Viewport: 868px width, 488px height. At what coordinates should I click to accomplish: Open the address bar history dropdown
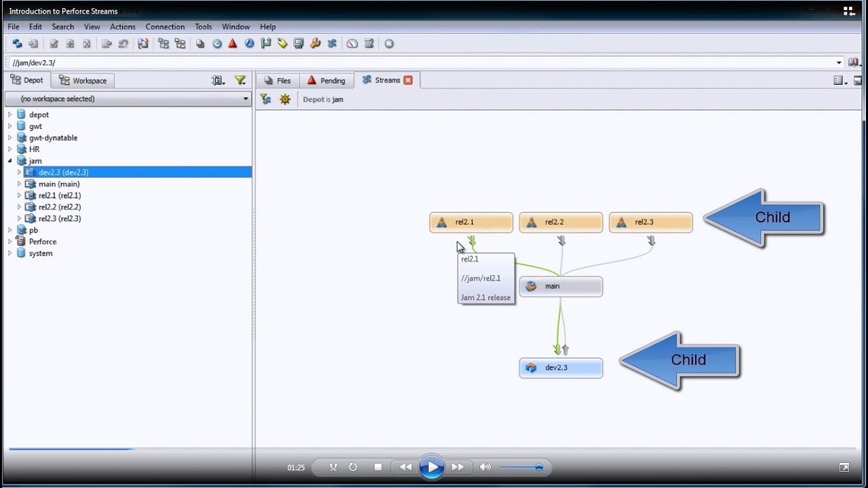tap(839, 62)
